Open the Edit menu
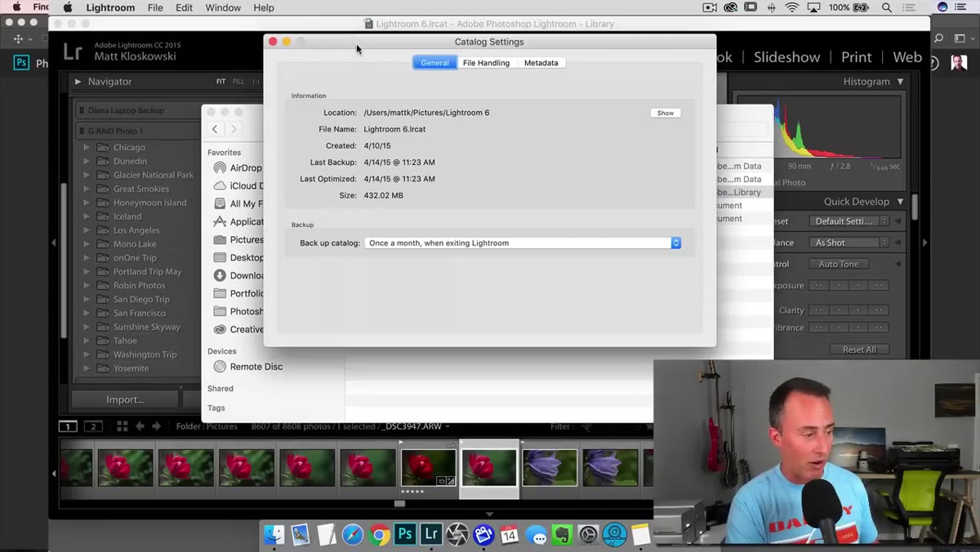The image size is (980, 552). (x=185, y=7)
